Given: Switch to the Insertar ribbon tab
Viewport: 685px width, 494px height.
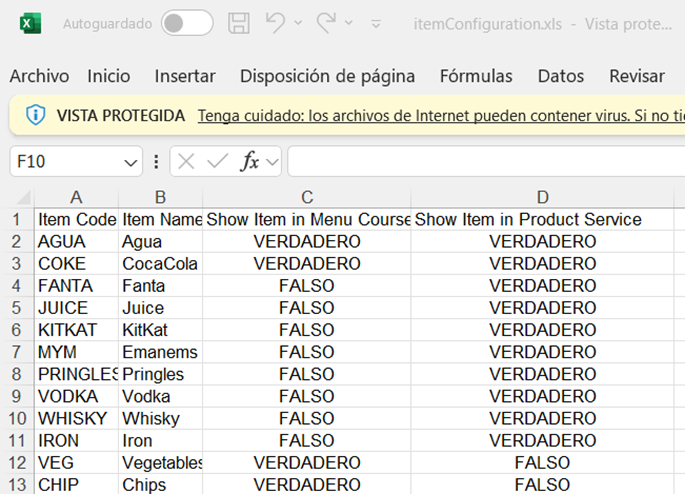Looking at the screenshot, I should [185, 76].
